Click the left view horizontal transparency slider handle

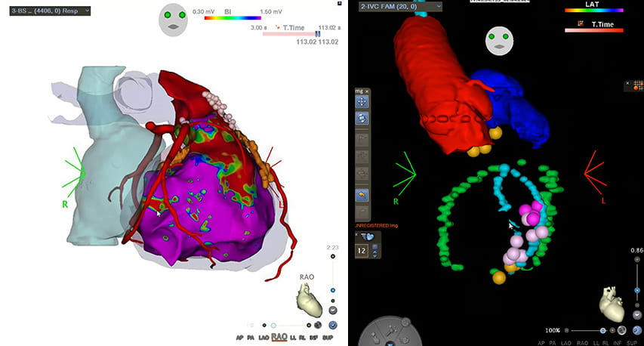pos(273,326)
